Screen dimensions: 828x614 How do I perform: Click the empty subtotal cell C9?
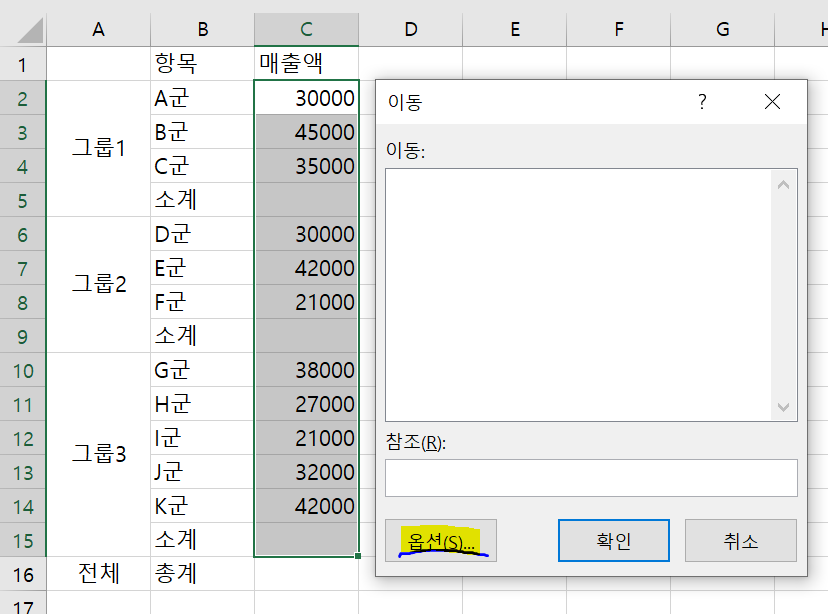(306, 336)
